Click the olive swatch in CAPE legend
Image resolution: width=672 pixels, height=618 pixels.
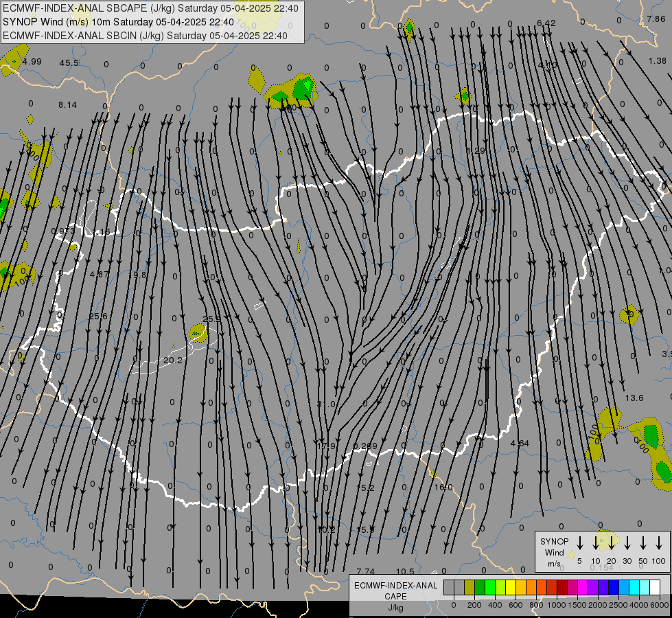[x=470, y=587]
